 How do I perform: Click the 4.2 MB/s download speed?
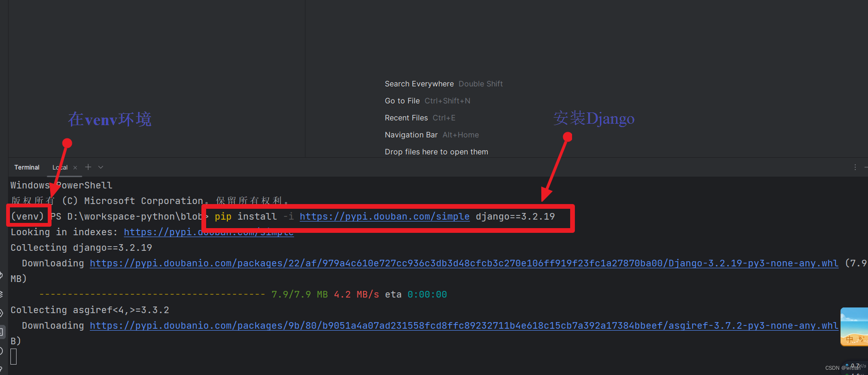[356, 294]
